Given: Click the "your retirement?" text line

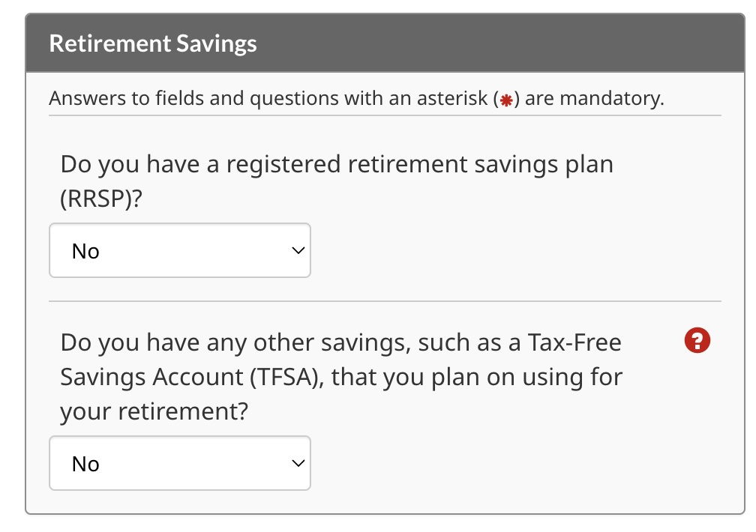Looking at the screenshot, I should tap(154, 412).
